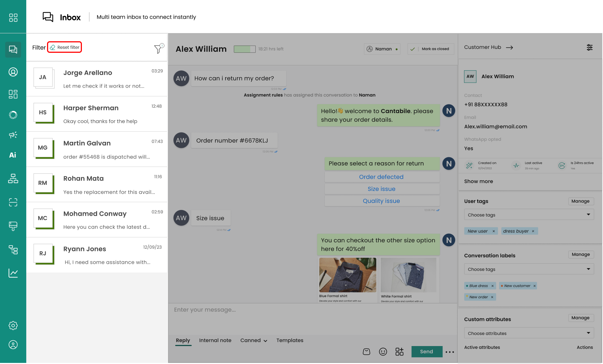The height and width of the screenshot is (364, 603).
Task: Click the emoji picker icon
Action: 383,352
